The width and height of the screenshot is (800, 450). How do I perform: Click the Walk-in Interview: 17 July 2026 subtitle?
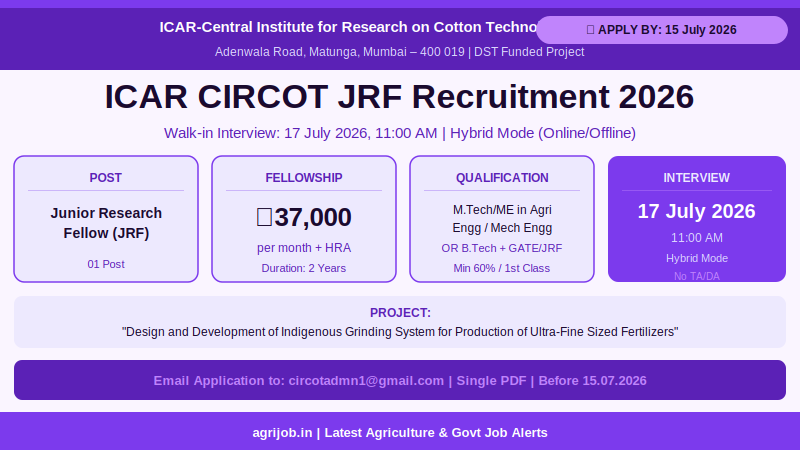(x=399, y=133)
